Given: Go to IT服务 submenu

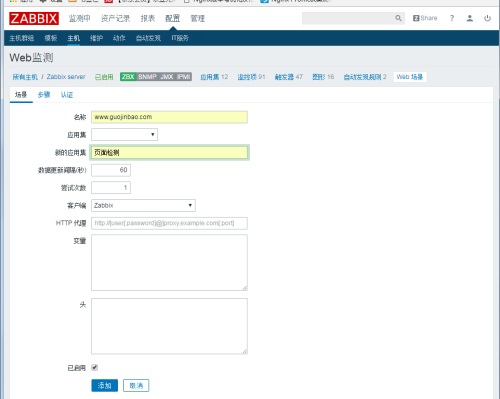Looking at the screenshot, I should point(180,38).
